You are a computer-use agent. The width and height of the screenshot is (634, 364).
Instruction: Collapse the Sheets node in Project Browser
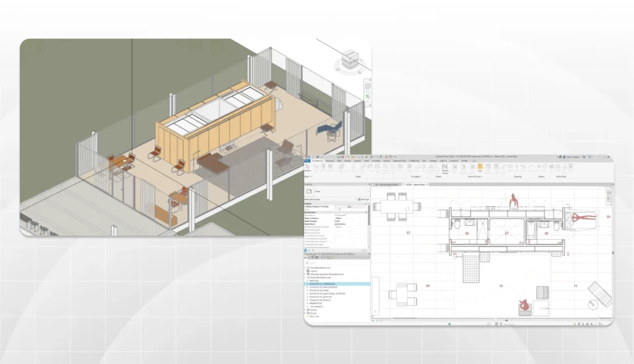coord(306,278)
